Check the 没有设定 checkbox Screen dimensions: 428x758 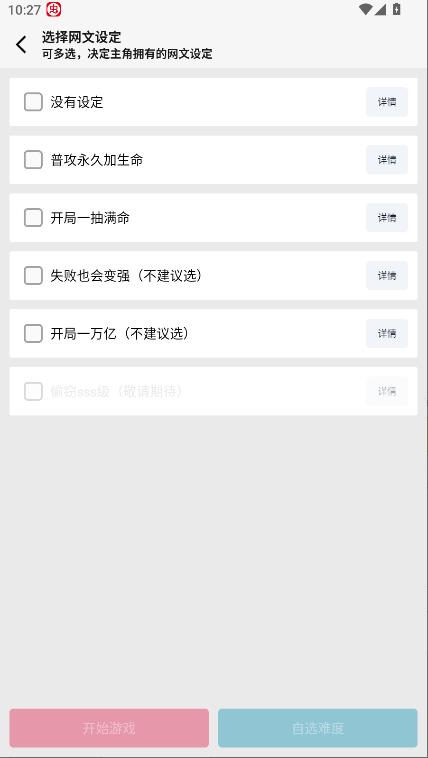point(33,102)
